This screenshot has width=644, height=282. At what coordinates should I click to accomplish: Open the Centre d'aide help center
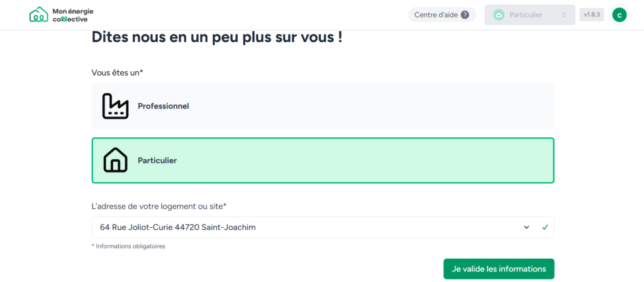pos(441,15)
